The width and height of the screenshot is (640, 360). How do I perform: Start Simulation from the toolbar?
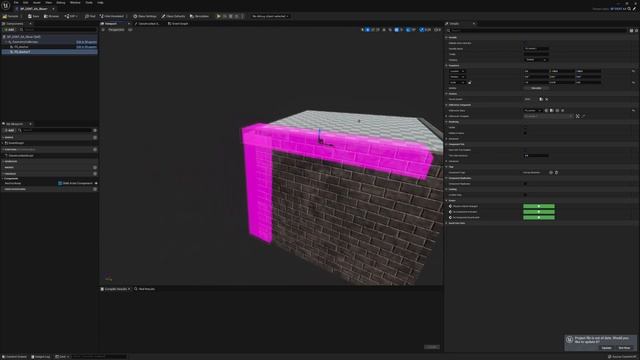[x=199, y=16]
